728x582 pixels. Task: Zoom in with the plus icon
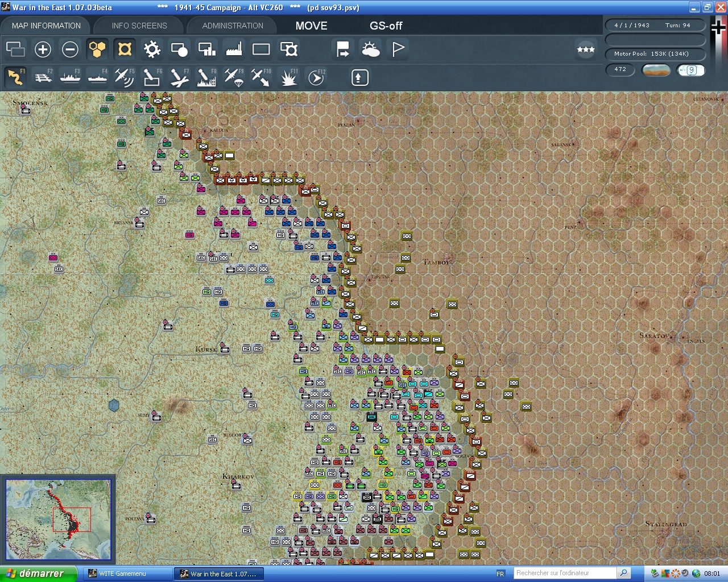coord(43,49)
